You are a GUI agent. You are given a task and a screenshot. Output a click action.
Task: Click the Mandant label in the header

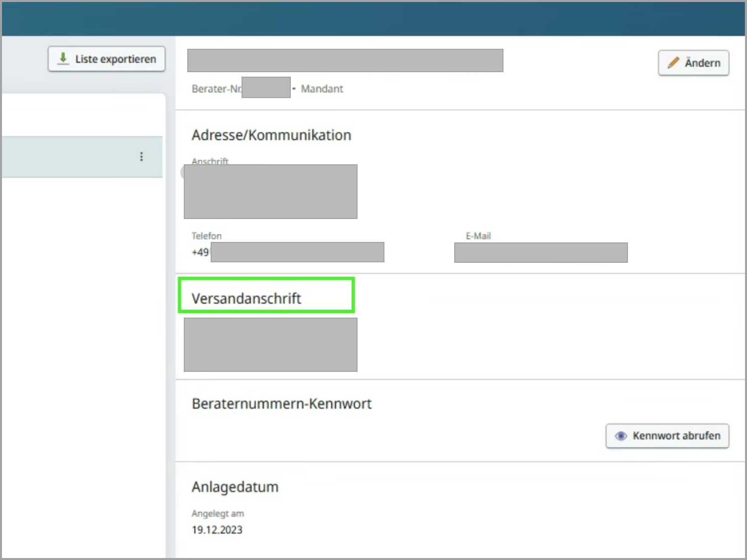(322, 89)
